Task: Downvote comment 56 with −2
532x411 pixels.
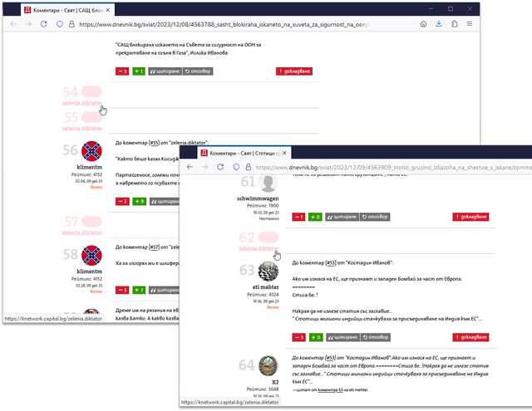Action: (x=122, y=201)
